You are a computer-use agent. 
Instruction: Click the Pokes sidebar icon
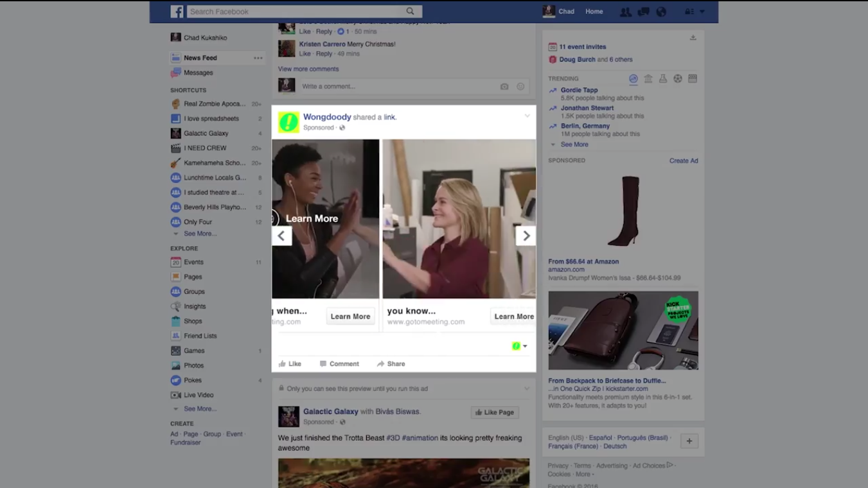pos(175,381)
